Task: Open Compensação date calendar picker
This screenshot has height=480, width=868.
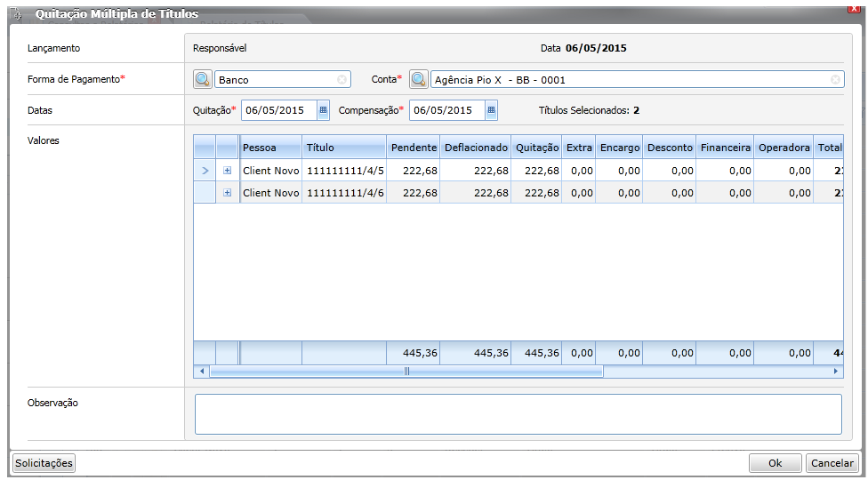Action: (491, 110)
